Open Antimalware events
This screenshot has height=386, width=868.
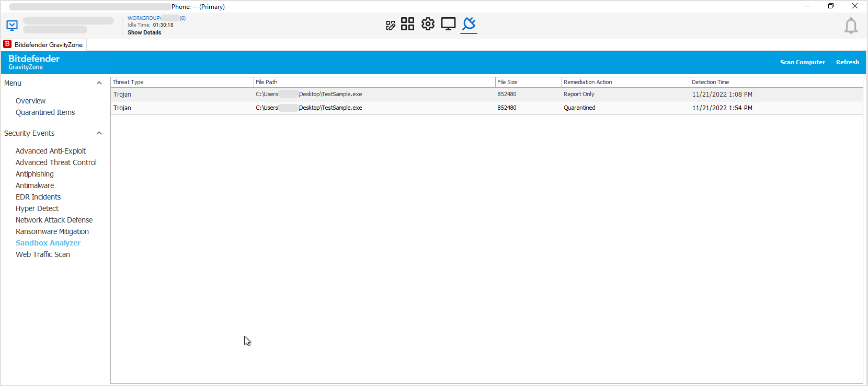(x=35, y=185)
